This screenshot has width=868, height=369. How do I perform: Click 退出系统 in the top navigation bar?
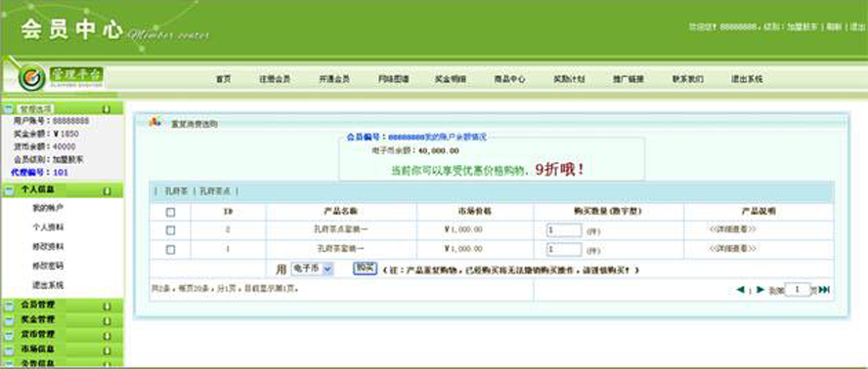click(747, 79)
